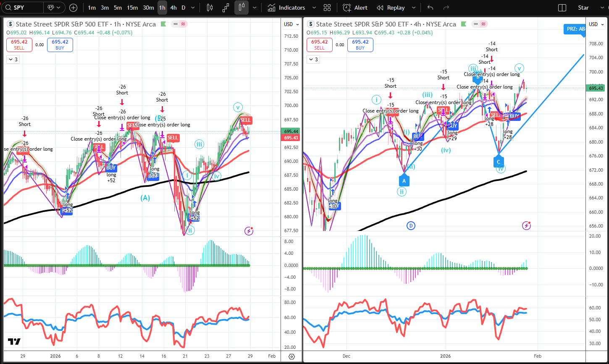This screenshot has height=364, width=609.
Task: Switch to the D daily timeframe
Action: pyautogui.click(x=184, y=8)
